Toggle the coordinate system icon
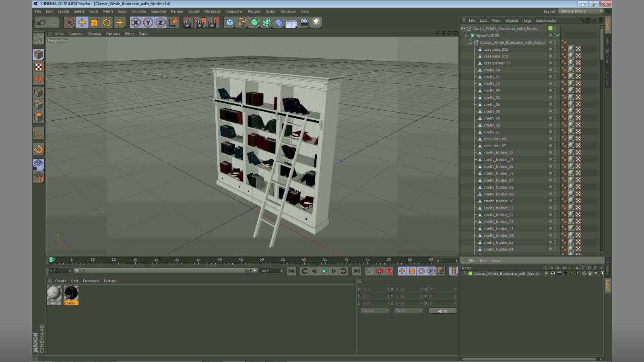 pyautogui.click(x=173, y=23)
